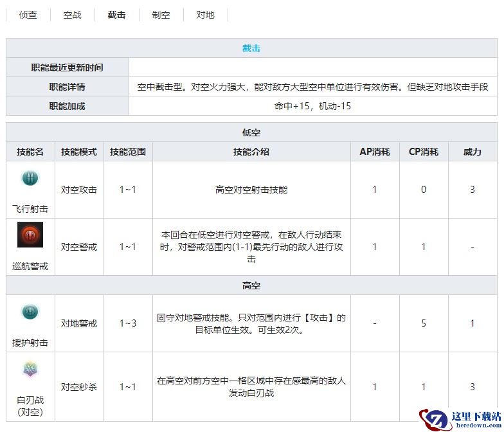
Task: Click the 职能加成 row label
Action: pos(67,106)
